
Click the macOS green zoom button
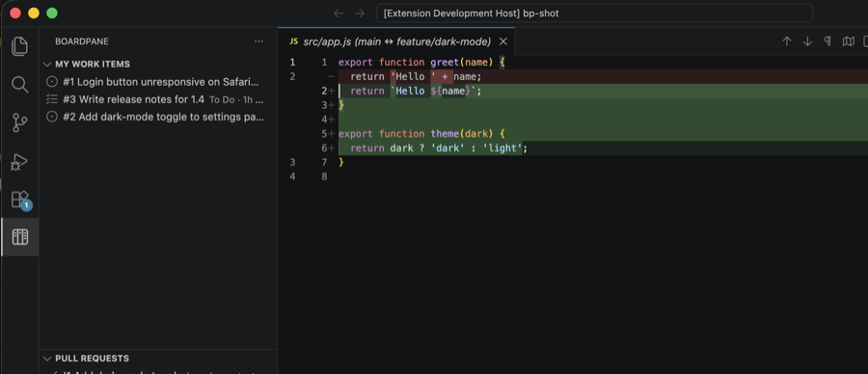(52, 13)
